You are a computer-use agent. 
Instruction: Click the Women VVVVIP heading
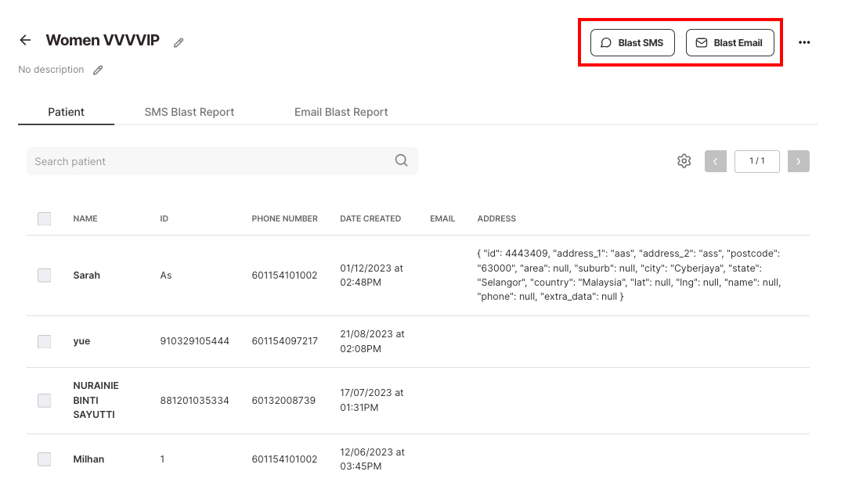[103, 40]
